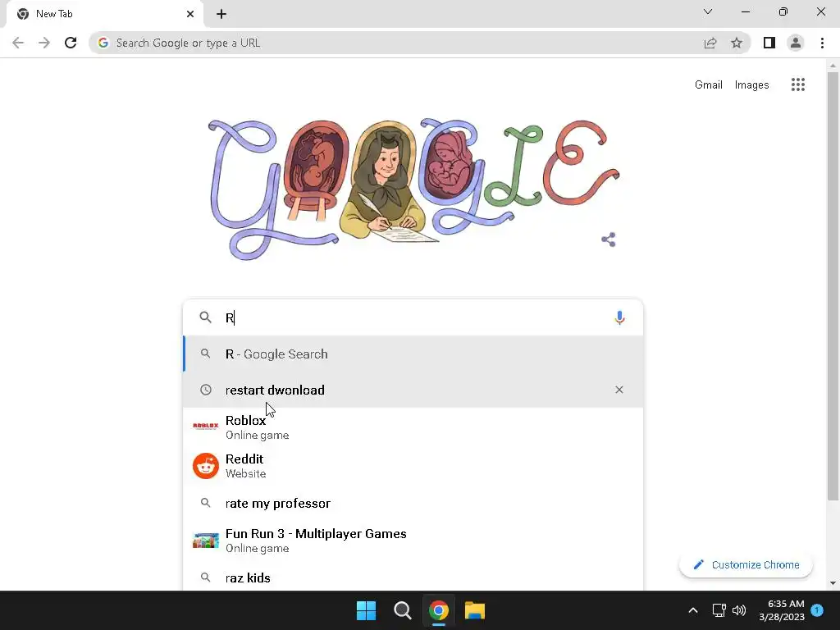Click the Google icon in address bar

tap(103, 43)
